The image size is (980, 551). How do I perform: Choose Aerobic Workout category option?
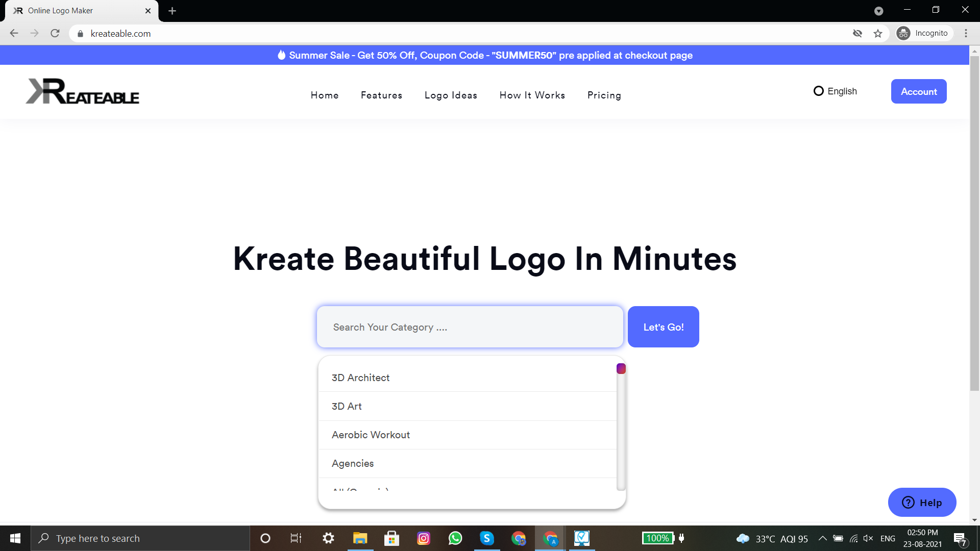[x=371, y=435]
